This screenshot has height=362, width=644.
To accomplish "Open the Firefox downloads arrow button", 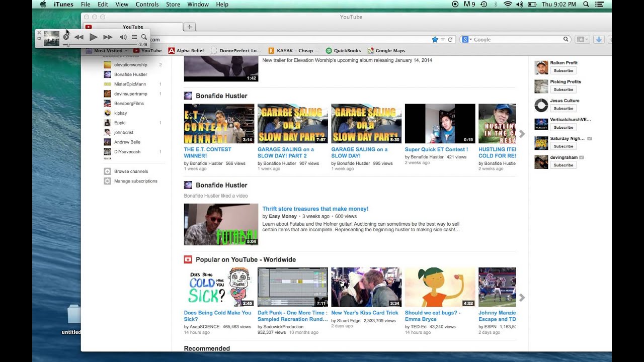I will (598, 40).
